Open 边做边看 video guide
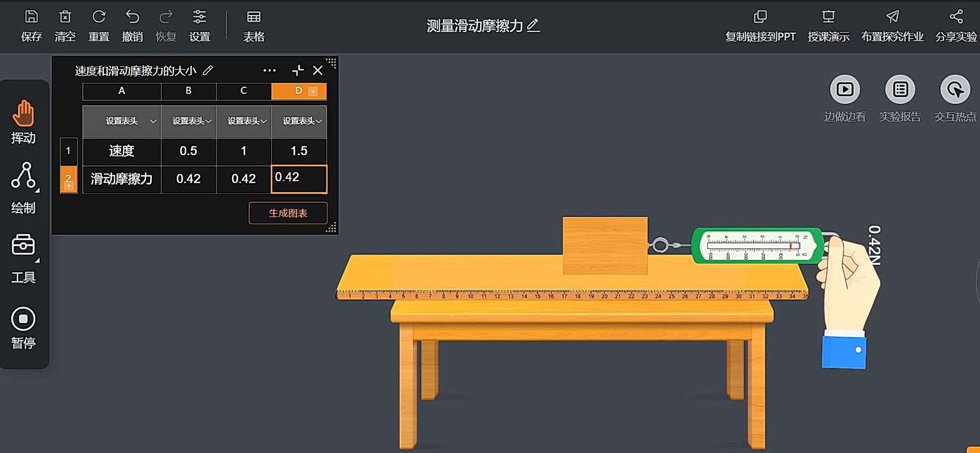The width and height of the screenshot is (980, 453). (x=845, y=89)
